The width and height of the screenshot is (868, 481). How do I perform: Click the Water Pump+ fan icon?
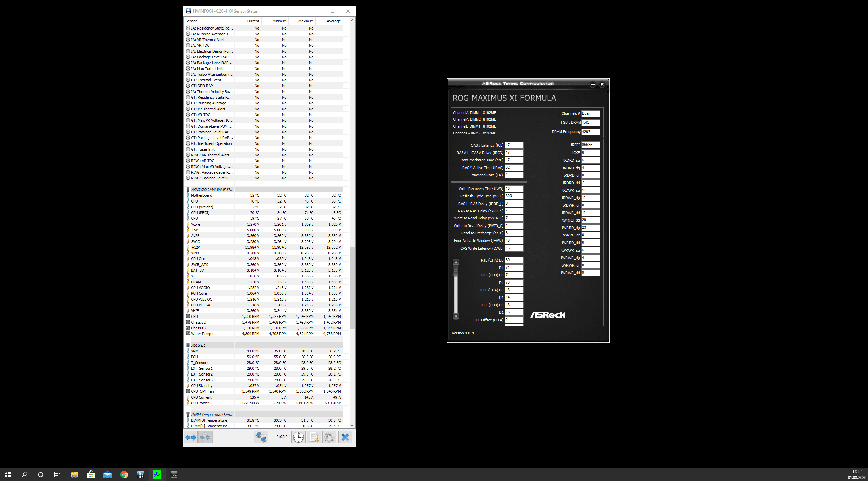click(188, 334)
